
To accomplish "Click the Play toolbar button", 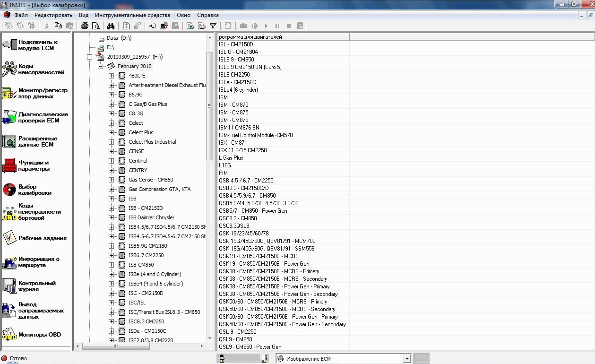I will coord(266,26).
